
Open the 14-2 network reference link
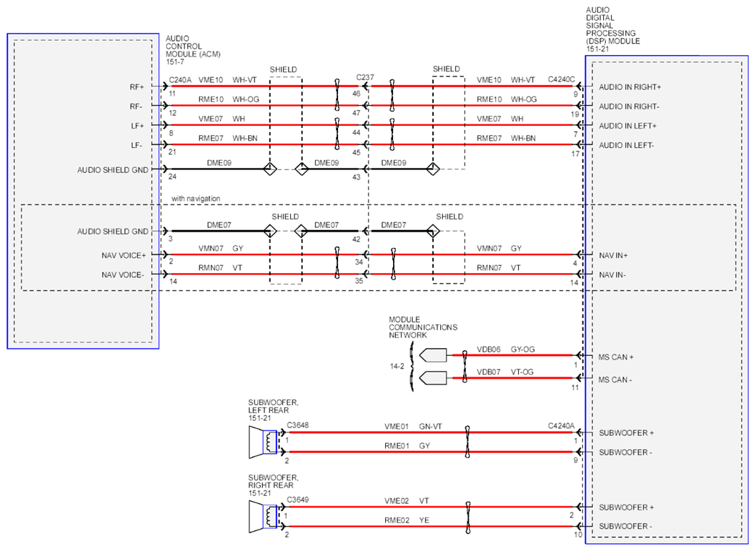coord(397,367)
